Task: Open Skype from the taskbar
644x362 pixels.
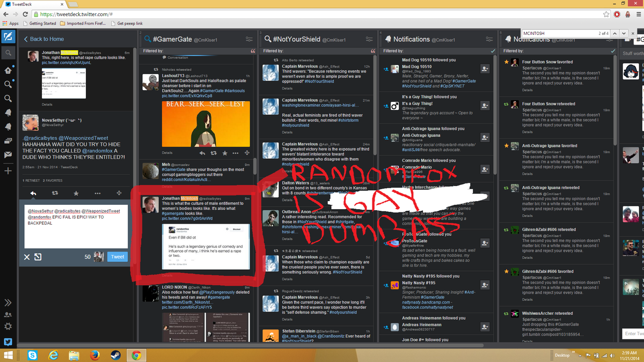Action: [x=32, y=355]
